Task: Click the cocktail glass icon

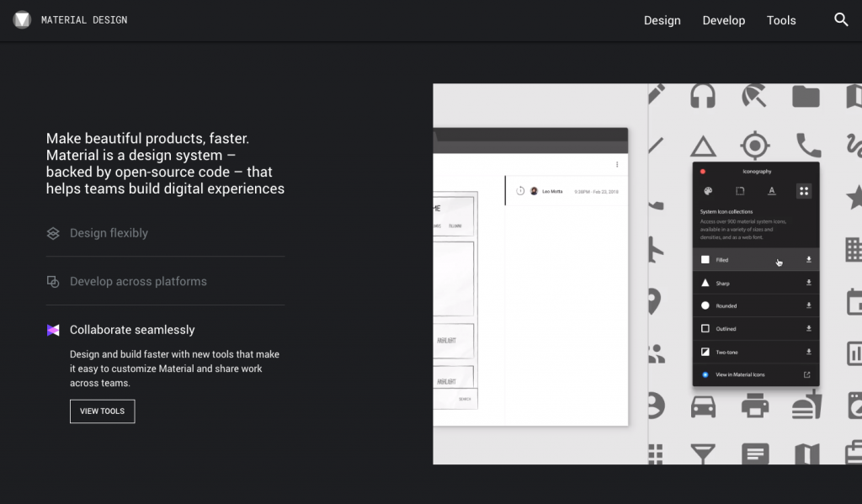Action: click(703, 454)
